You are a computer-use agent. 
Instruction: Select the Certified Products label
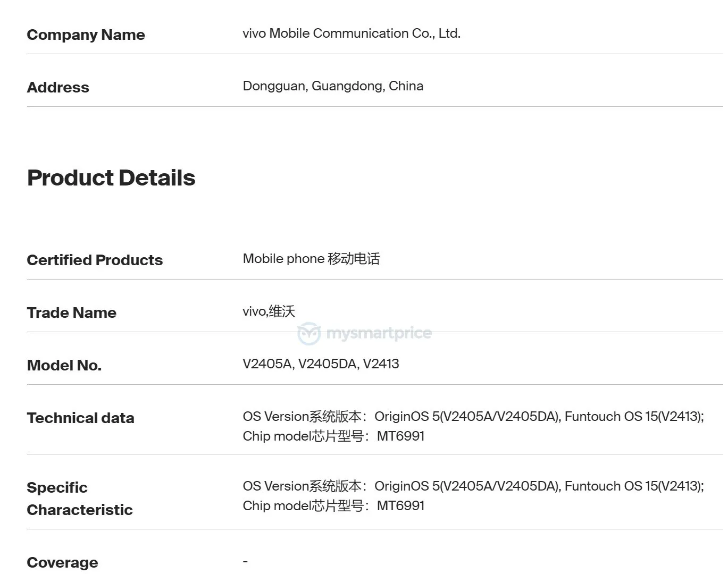pyautogui.click(x=95, y=260)
